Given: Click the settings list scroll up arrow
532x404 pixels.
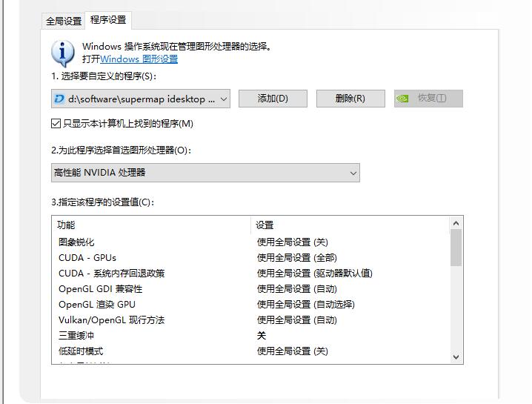Looking at the screenshot, I should tap(456, 223).
